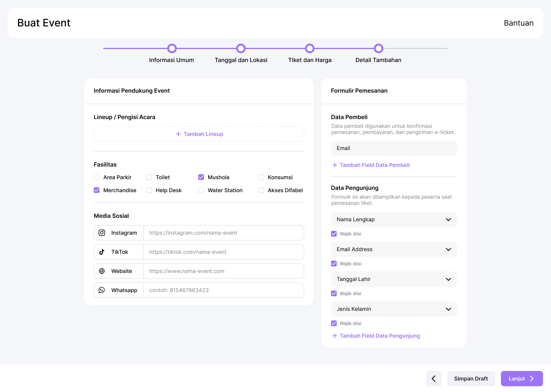Image resolution: width=551 pixels, height=392 pixels.
Task: Tick the Akses Difabel checkbox
Action: tap(261, 190)
